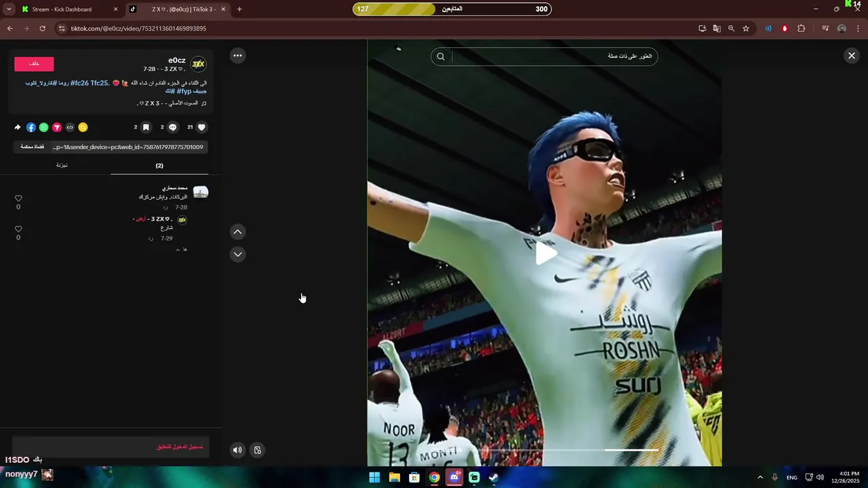Open comments via speech bubble icon

(x=173, y=127)
